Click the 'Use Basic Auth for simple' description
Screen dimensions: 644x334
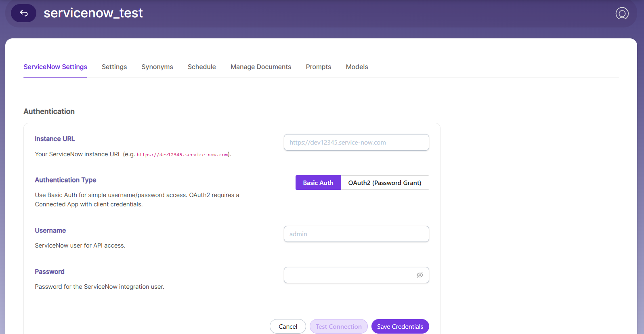pos(137,200)
